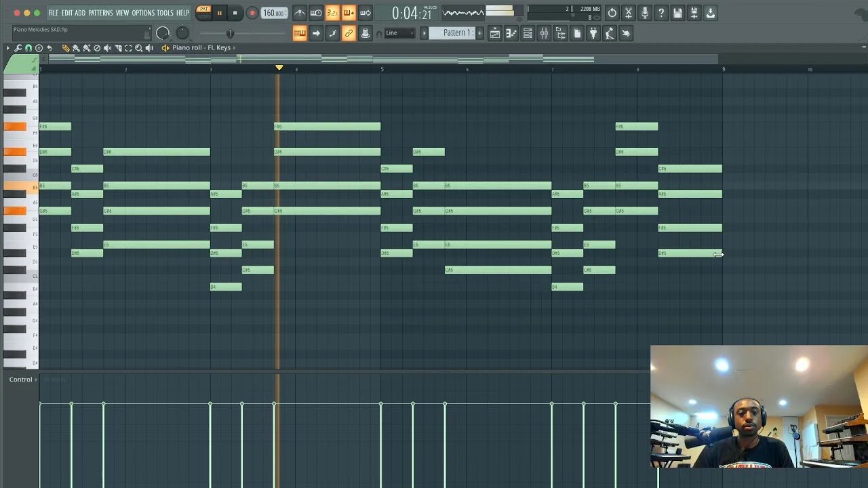Click the save new version icon
Screen dimensions: 868x488
click(694, 13)
